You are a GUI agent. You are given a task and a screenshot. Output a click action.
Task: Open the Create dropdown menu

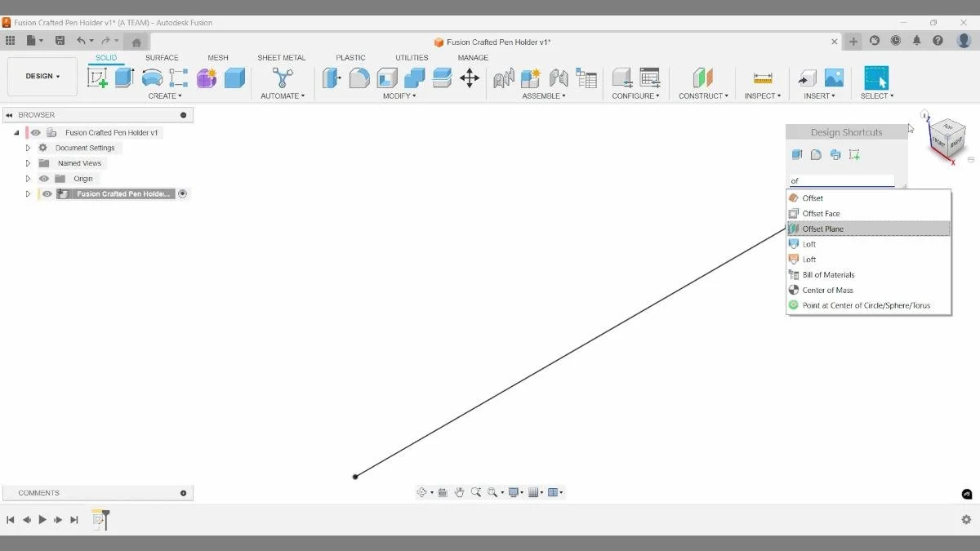165,96
